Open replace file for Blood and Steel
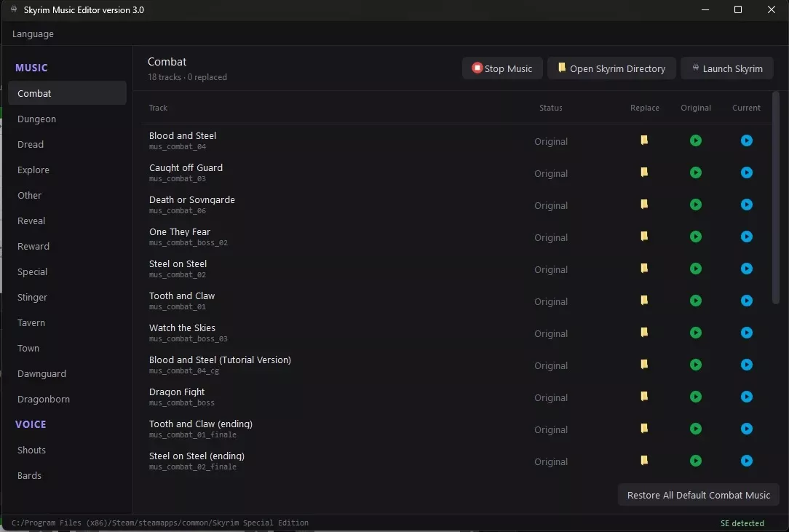The height and width of the screenshot is (532, 789). pos(644,140)
